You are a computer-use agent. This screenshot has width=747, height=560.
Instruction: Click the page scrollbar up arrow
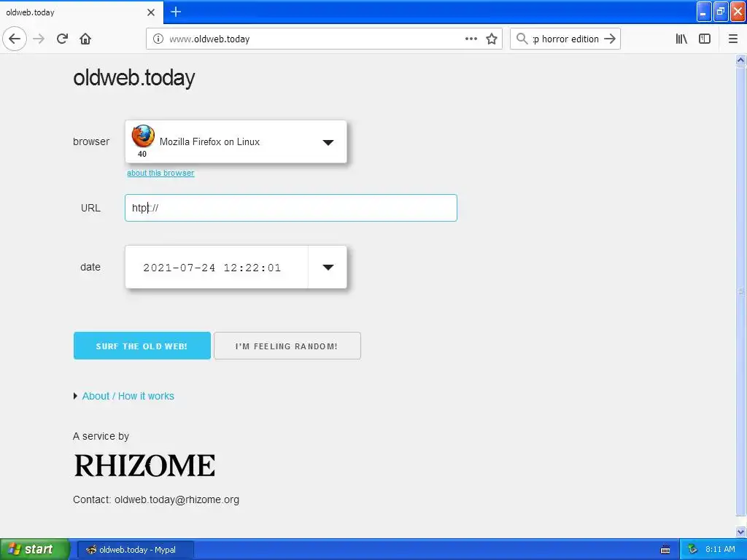point(741,60)
